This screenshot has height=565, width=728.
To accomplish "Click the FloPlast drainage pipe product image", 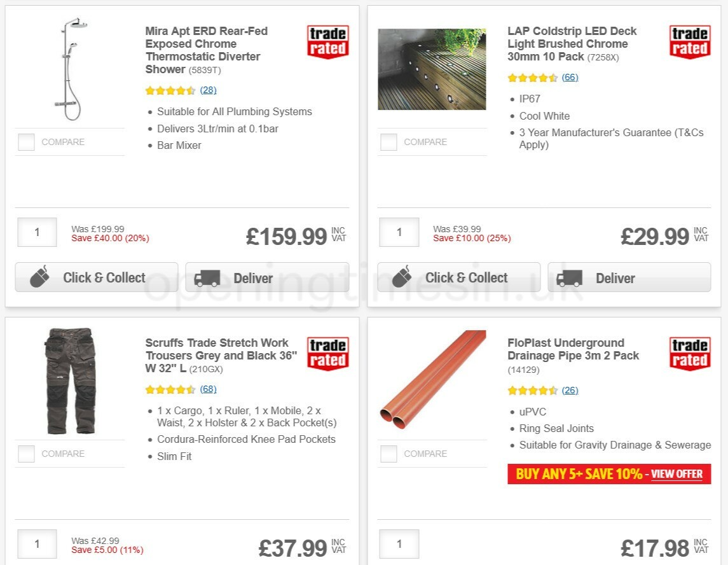I will click(x=432, y=380).
